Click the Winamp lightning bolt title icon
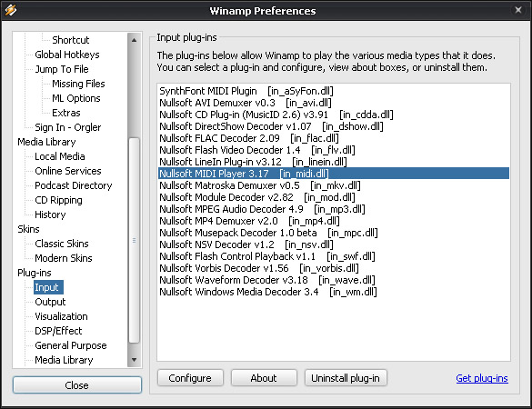 click(x=10, y=10)
